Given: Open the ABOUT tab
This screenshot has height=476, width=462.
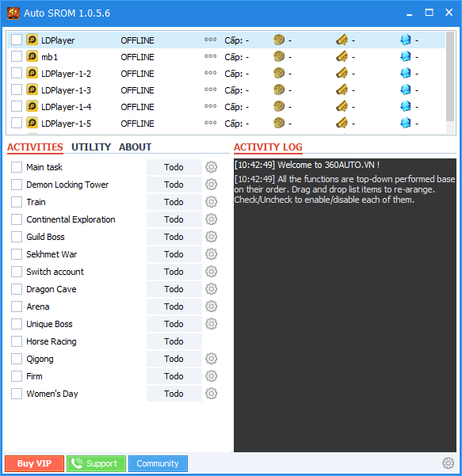Looking at the screenshot, I should tap(136, 147).
